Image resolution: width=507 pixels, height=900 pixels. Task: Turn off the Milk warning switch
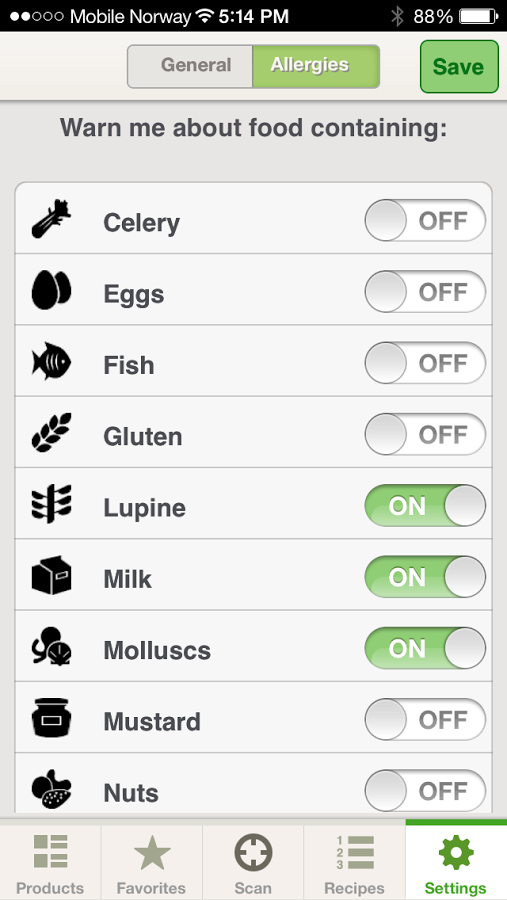(x=425, y=577)
